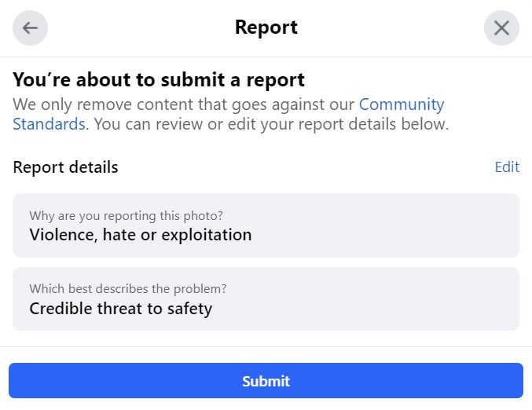This screenshot has height=410, width=532.
Task: Click the 'Report' dialog title
Action: pyautogui.click(x=266, y=28)
